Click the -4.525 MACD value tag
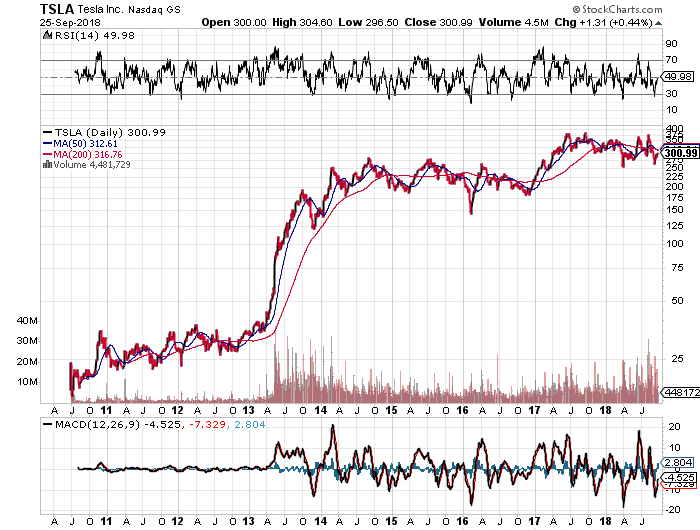The width and height of the screenshot is (700, 530). 679,477
